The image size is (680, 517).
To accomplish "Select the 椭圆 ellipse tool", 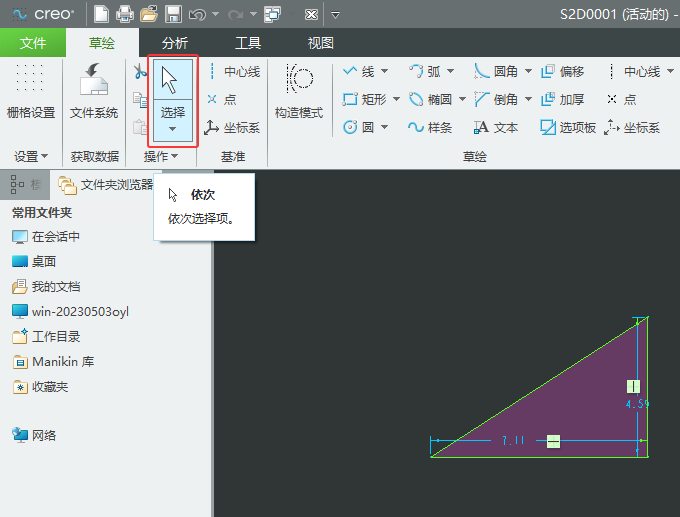I will 431,100.
